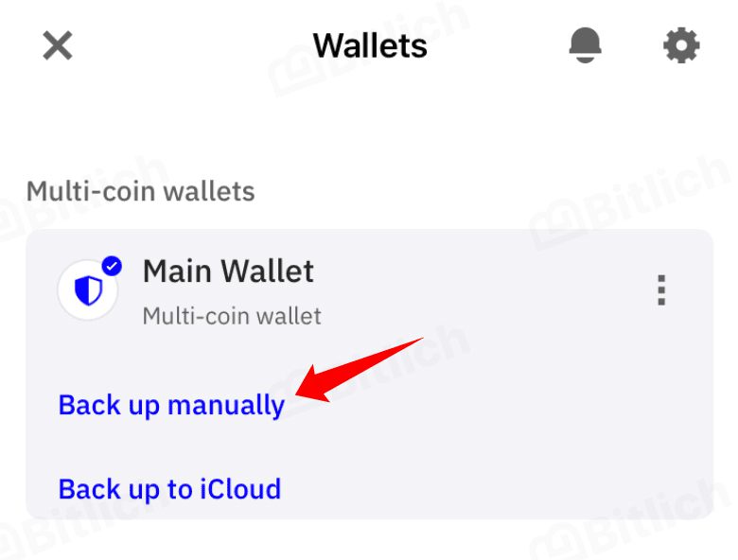738x560 pixels.
Task: Choose Back up to iCloud
Action: (x=170, y=489)
